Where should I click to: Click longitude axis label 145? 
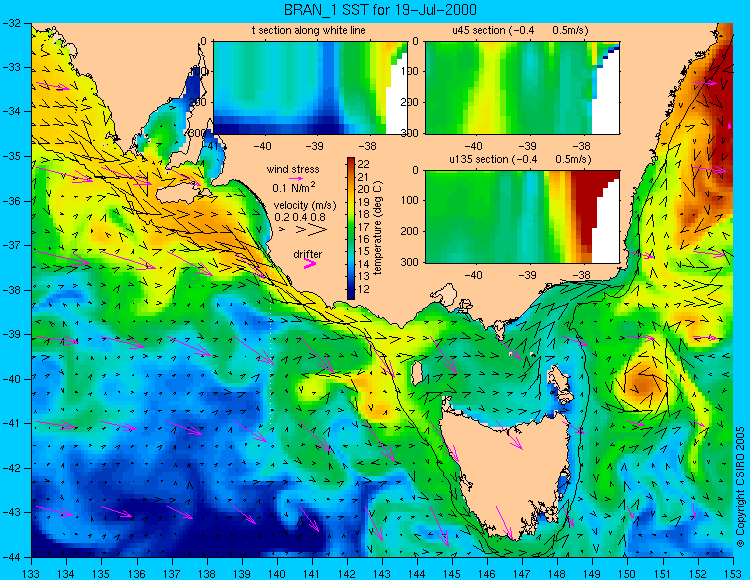[452, 573]
